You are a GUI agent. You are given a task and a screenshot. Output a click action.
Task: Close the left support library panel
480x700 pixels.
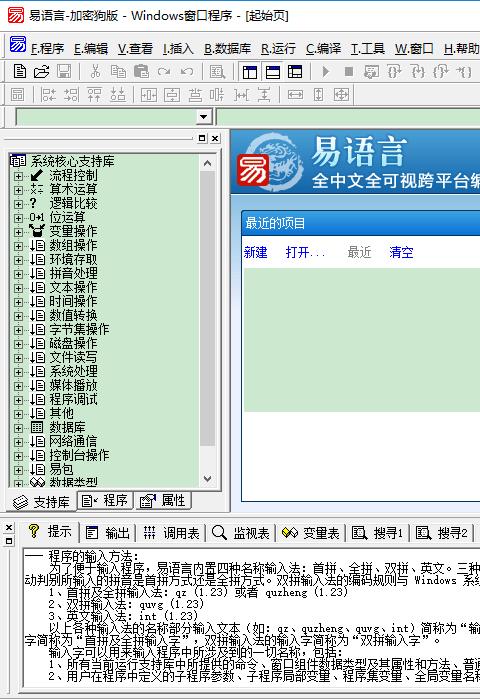point(215,138)
